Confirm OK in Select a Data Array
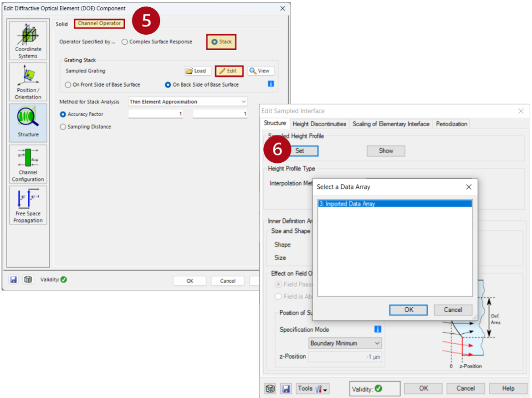532x398 pixels. point(409,310)
